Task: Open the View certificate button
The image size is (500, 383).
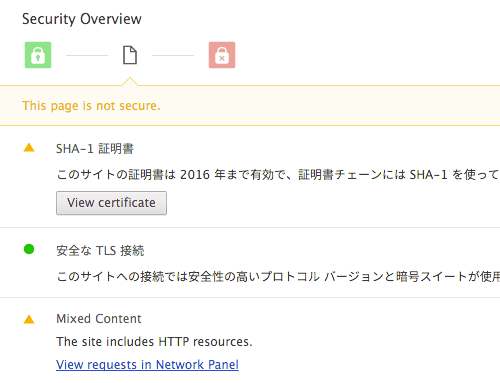Action: click(111, 203)
